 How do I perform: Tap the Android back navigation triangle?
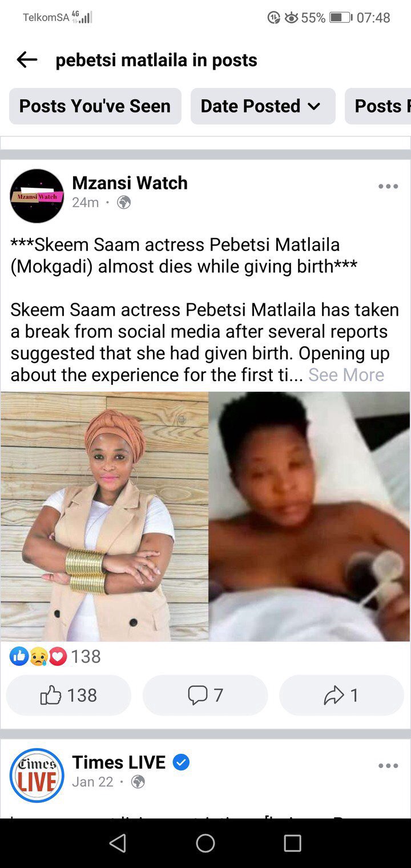pyautogui.click(x=118, y=843)
